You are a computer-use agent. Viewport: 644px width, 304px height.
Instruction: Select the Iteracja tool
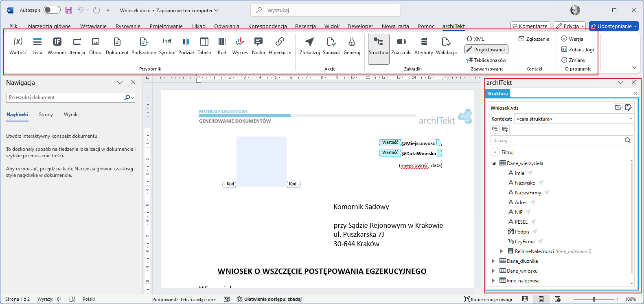pos(77,46)
